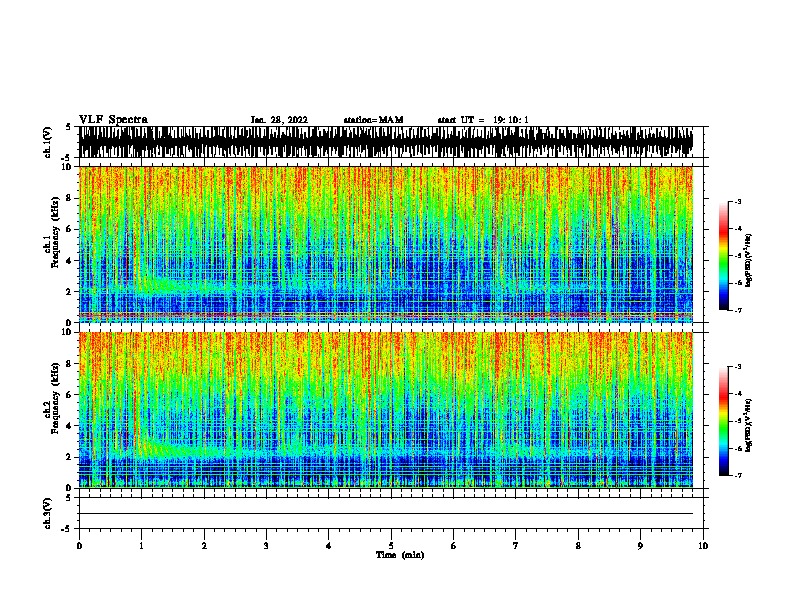Click the "ch.1(V)" axis label
This screenshot has height=612, width=792.
pos(48,142)
